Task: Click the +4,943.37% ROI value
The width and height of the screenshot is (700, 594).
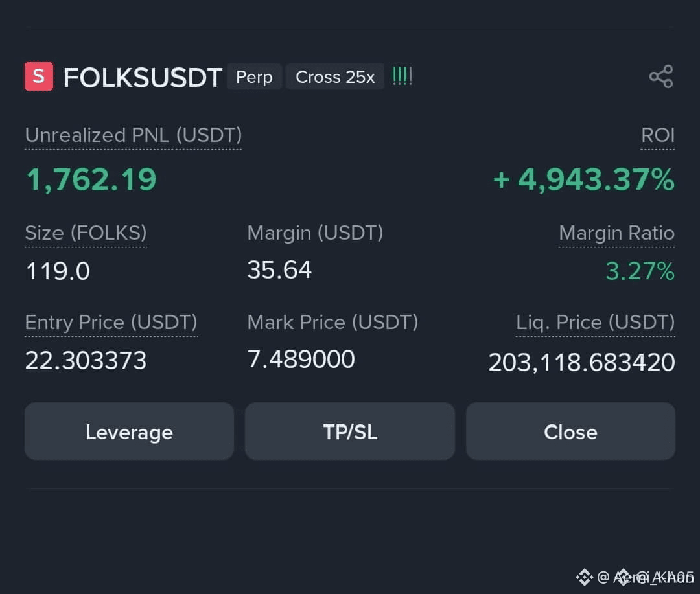Action: pos(583,180)
